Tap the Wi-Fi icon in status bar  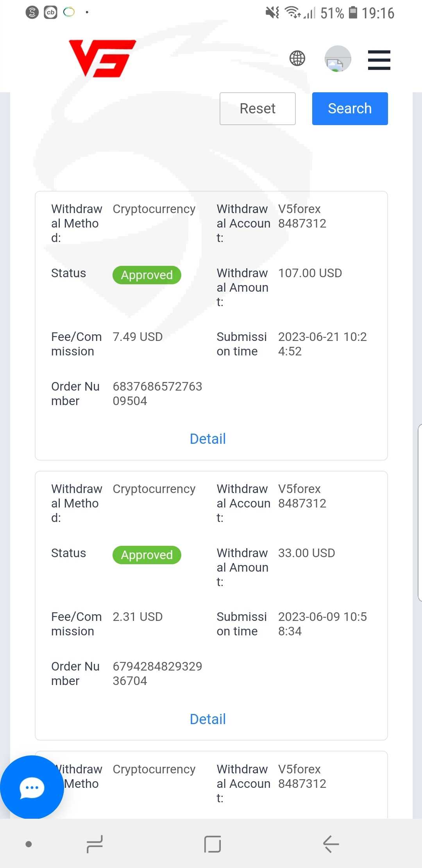point(292,13)
